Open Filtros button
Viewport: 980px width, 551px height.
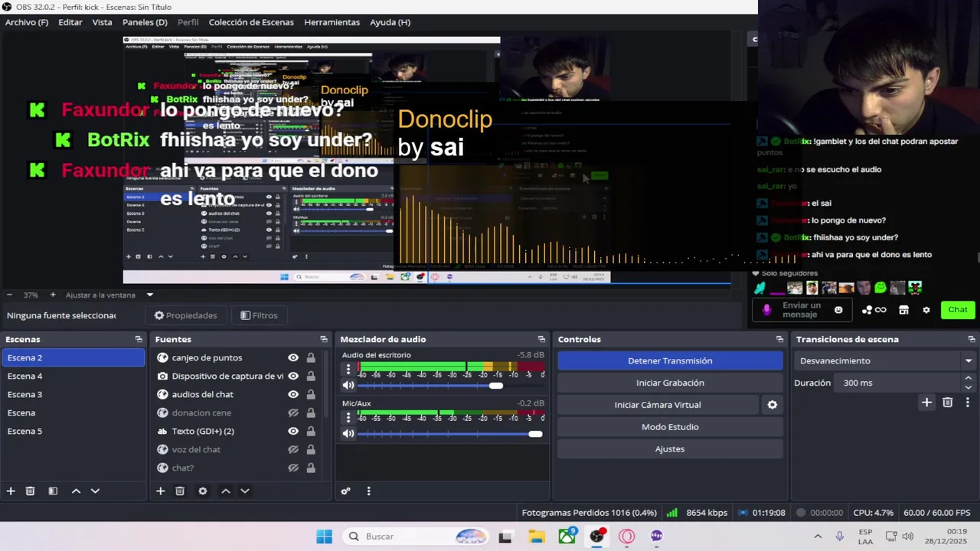point(259,315)
